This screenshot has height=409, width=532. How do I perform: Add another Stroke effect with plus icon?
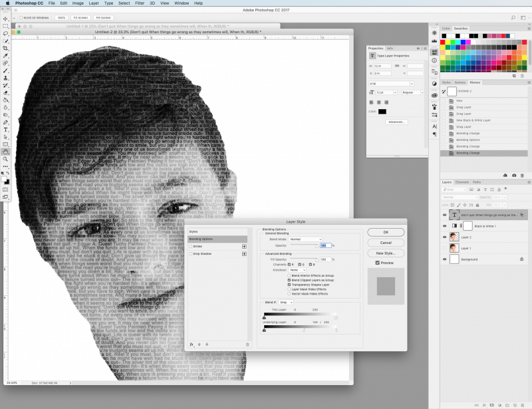pos(244,247)
